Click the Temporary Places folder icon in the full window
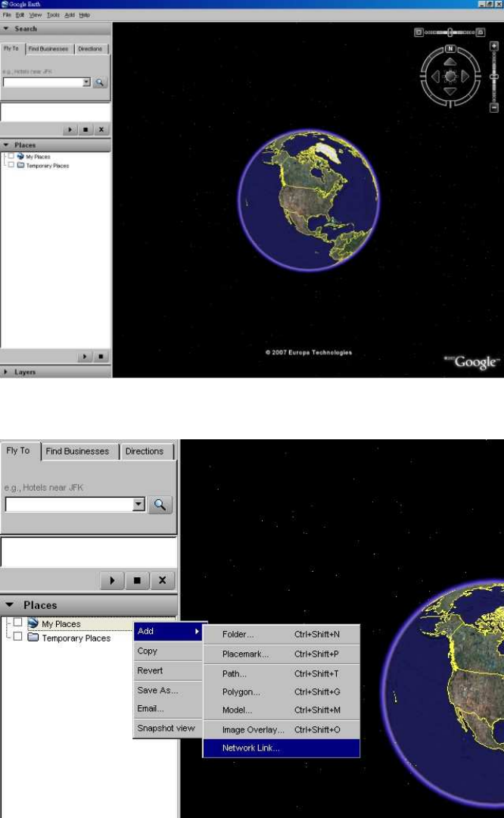The width and height of the screenshot is (504, 818). pyautogui.click(x=20, y=165)
